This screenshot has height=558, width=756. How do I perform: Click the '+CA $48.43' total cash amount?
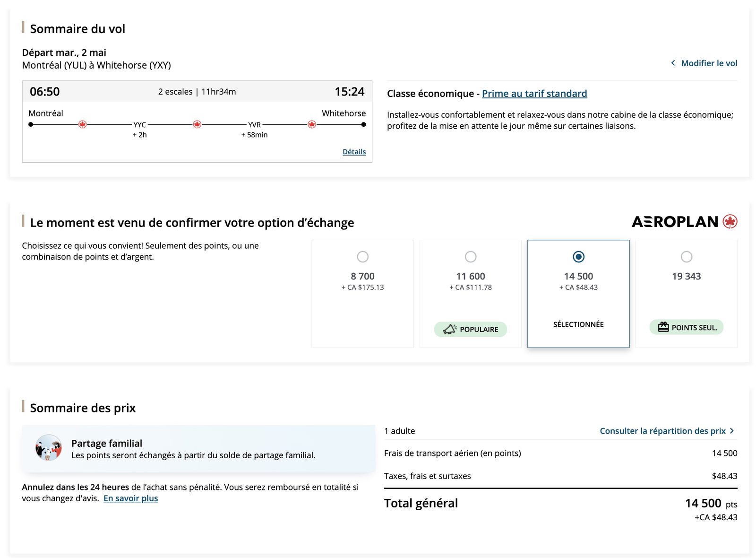716,517
